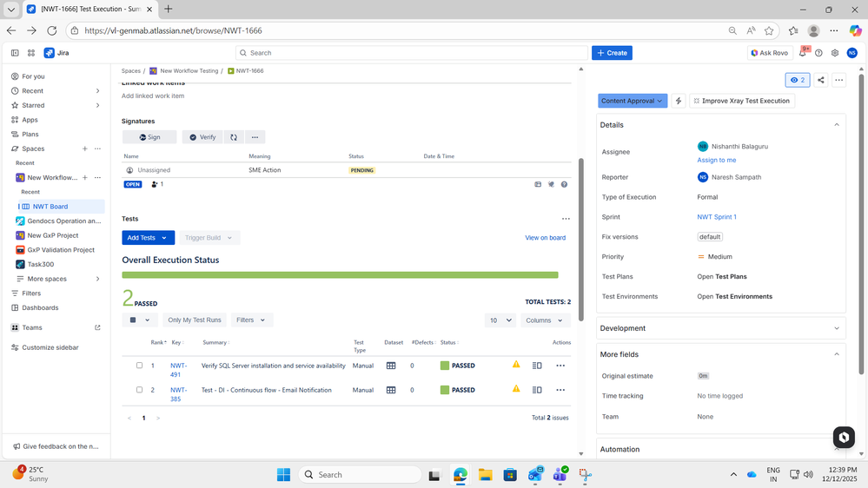
Task: Open the View on board link
Action: tap(546, 238)
